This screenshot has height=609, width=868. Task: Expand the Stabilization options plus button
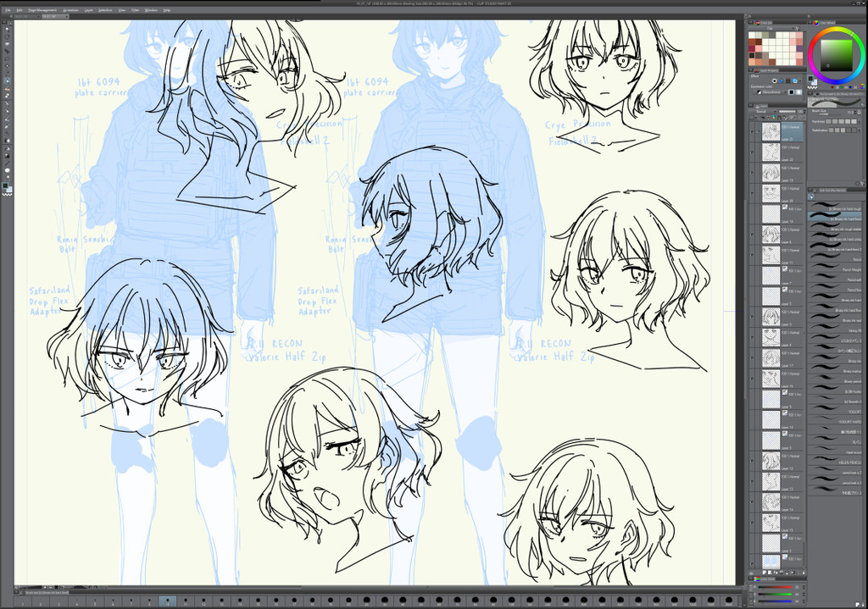[860, 130]
